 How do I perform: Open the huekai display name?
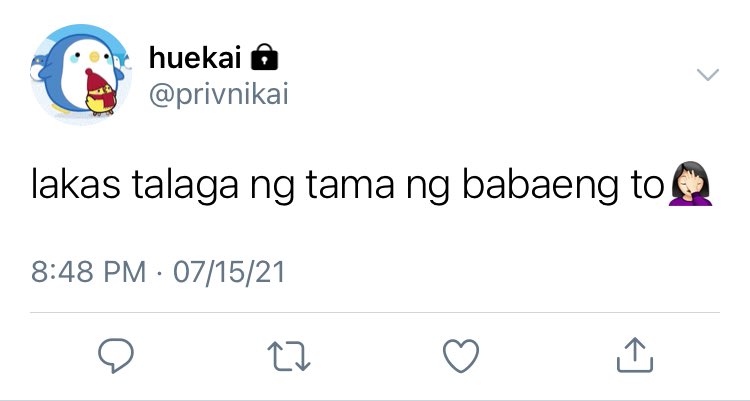[x=195, y=57]
